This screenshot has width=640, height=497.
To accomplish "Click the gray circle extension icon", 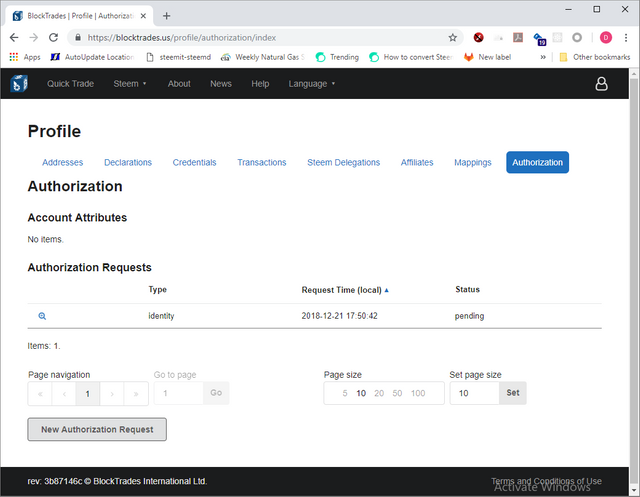I will point(577,38).
